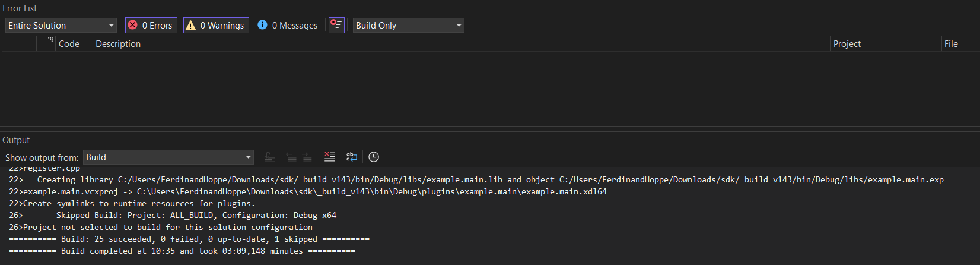Expand the Build Only source dropdown
The image size is (980, 265).
click(408, 25)
